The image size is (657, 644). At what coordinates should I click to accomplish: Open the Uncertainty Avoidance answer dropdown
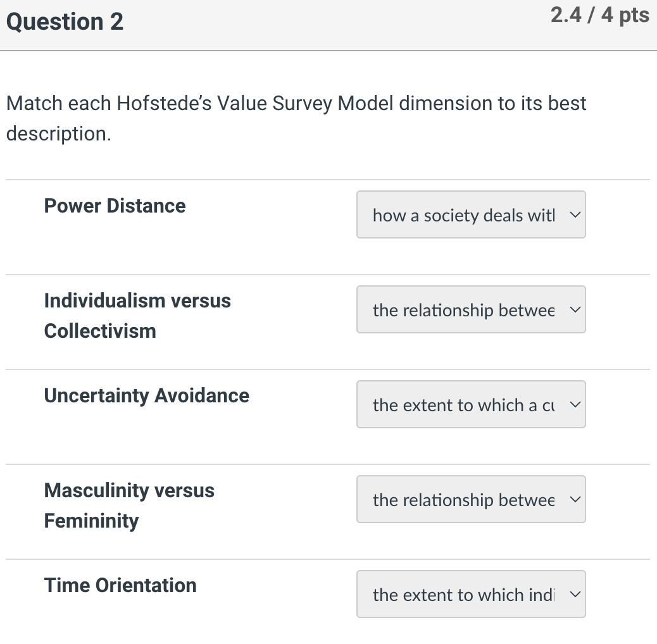(x=471, y=404)
